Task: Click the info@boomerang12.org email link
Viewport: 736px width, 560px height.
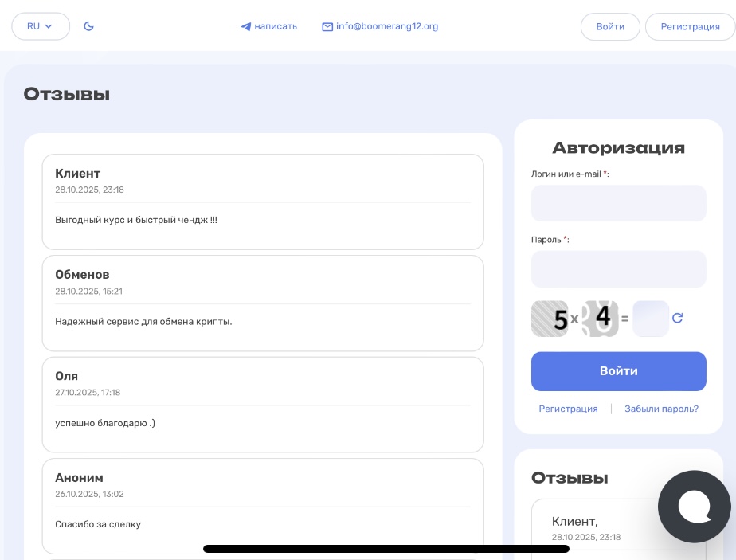Action: pos(387,26)
